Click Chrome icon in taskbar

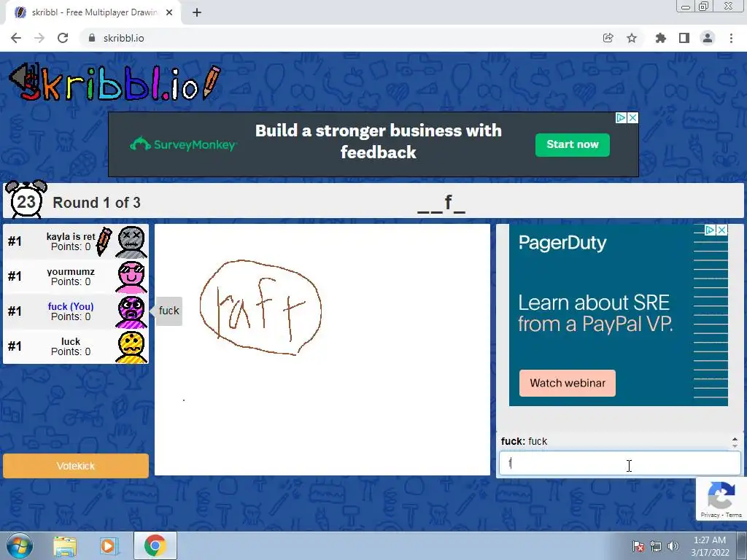155,545
